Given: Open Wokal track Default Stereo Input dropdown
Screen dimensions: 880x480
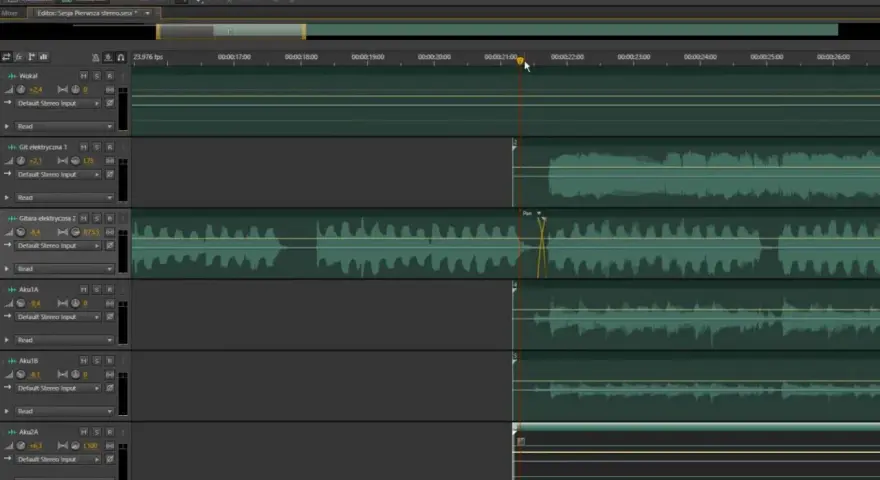Looking at the screenshot, I should (58, 103).
